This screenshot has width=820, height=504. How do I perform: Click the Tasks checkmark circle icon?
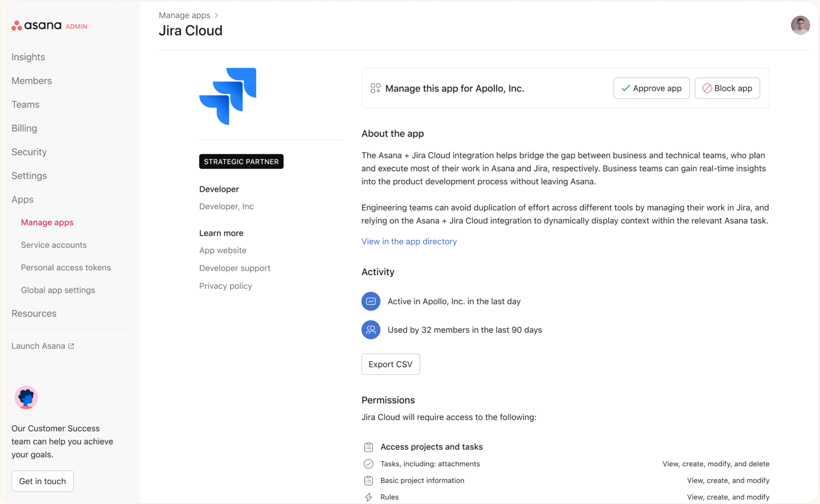tap(368, 464)
